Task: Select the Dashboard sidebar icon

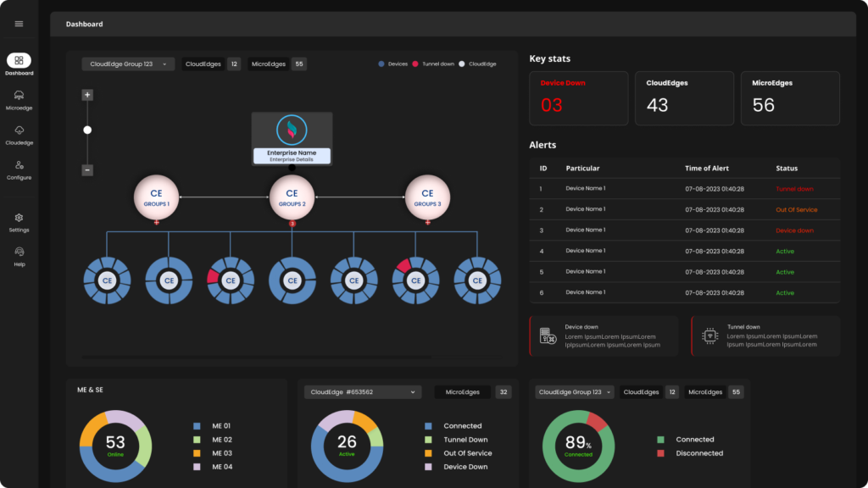Action: pyautogui.click(x=19, y=61)
